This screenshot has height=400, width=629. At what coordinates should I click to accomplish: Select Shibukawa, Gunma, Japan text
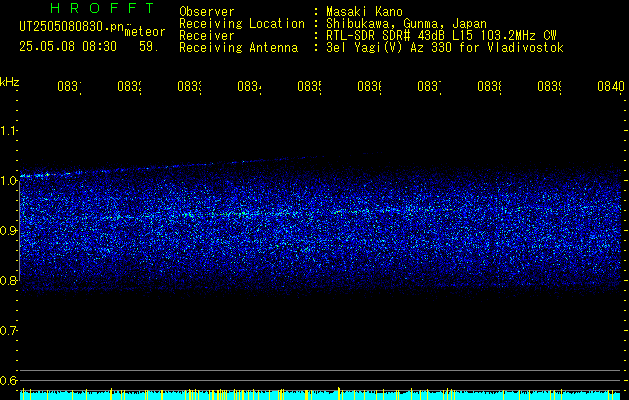[x=406, y=24]
